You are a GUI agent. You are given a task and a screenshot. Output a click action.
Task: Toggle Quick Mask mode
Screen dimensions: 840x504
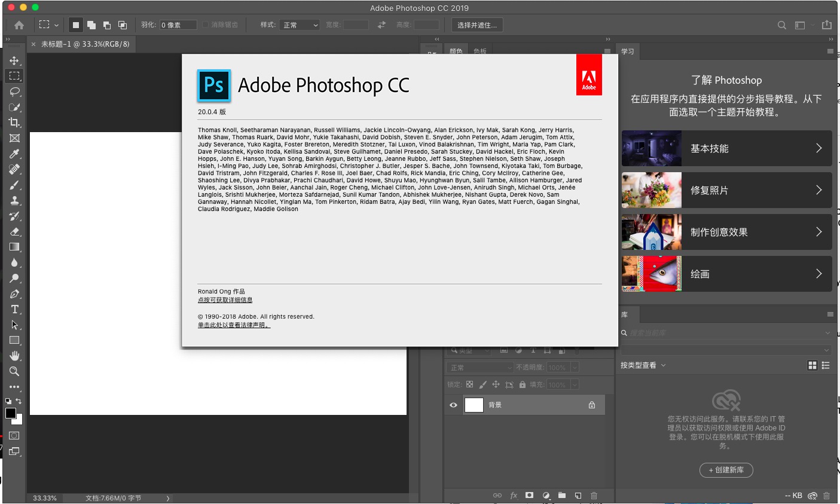click(14, 436)
